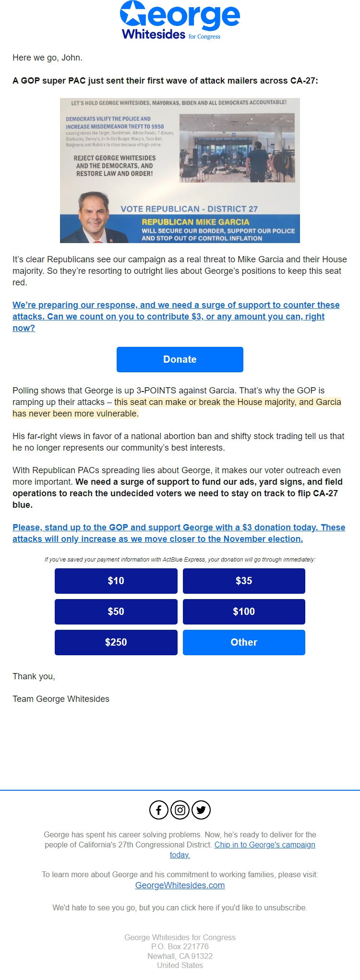Select the $250 donation amount
Screen dimensions: 360x980
[x=116, y=642]
